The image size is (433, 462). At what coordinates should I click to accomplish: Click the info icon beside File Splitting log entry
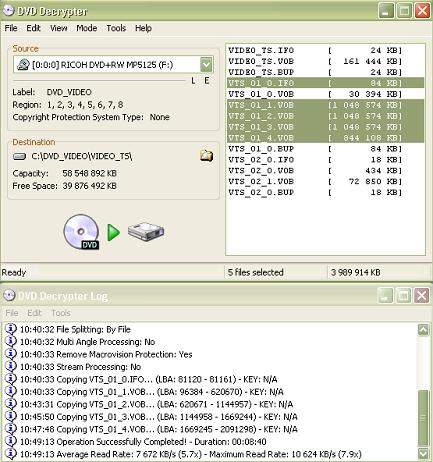click(11, 329)
